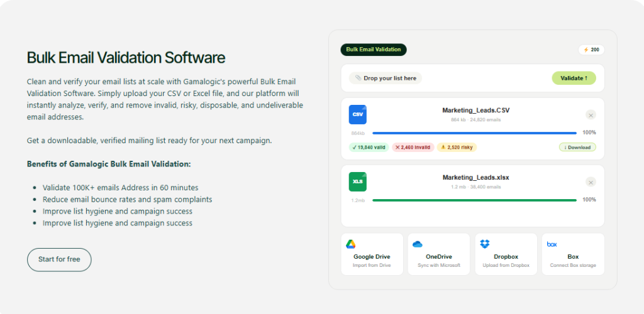The width and height of the screenshot is (644, 314).
Task: Click the 'Upload from Dropbox' caption
Action: (506, 265)
